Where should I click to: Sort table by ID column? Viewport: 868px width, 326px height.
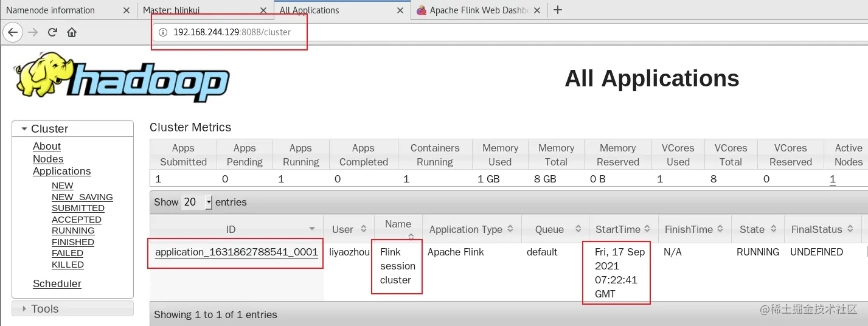(237, 229)
